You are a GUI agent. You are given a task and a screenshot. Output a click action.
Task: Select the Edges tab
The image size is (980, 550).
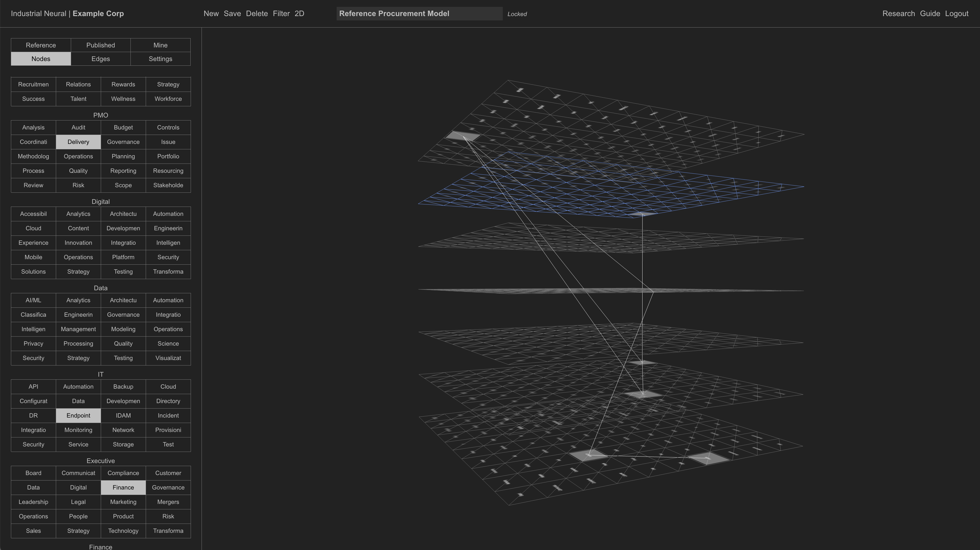coord(101,59)
